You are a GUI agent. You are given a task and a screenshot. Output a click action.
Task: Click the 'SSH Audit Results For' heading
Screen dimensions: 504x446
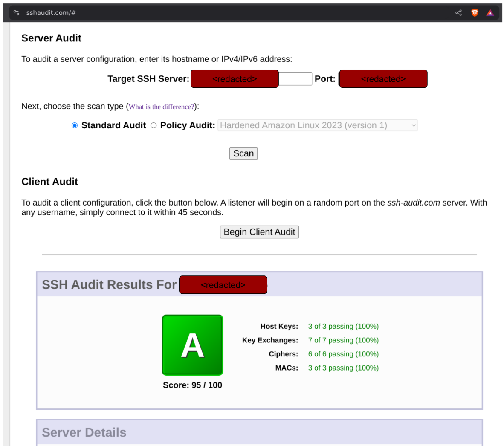109,285
